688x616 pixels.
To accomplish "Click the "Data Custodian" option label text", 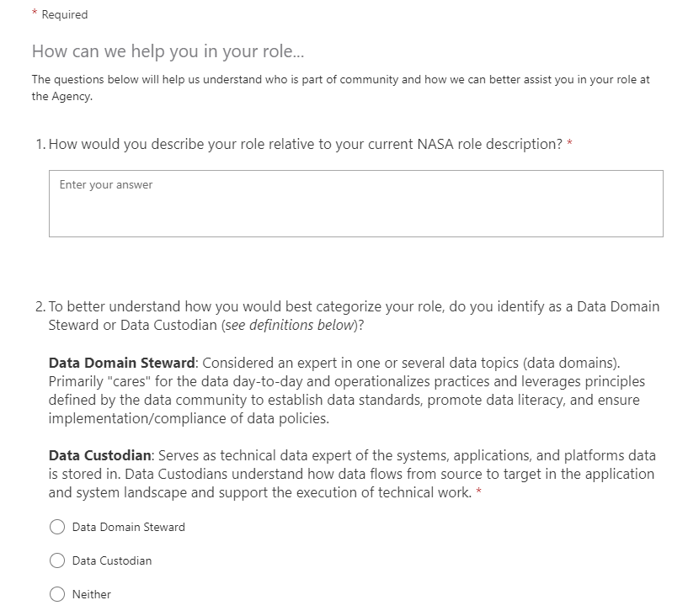I will point(112,560).
